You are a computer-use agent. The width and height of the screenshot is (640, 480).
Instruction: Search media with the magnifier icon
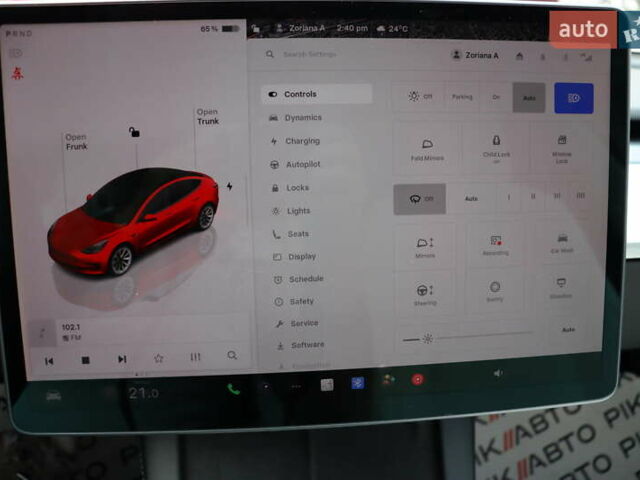232,355
